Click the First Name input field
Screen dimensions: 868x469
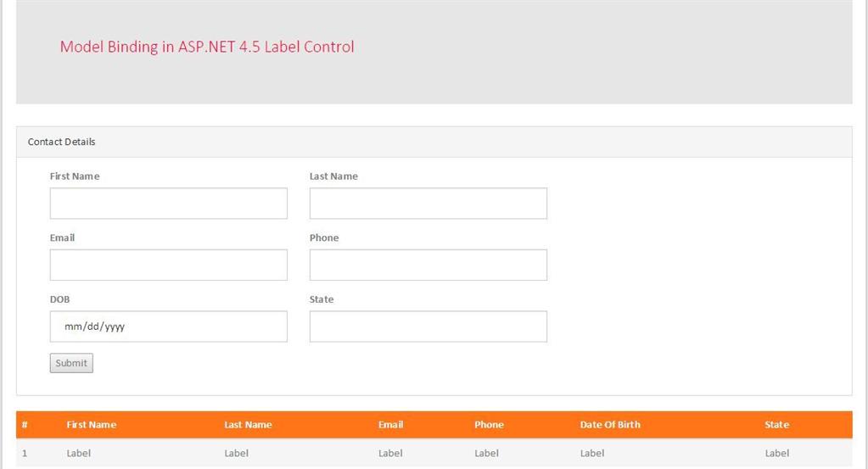(168, 203)
